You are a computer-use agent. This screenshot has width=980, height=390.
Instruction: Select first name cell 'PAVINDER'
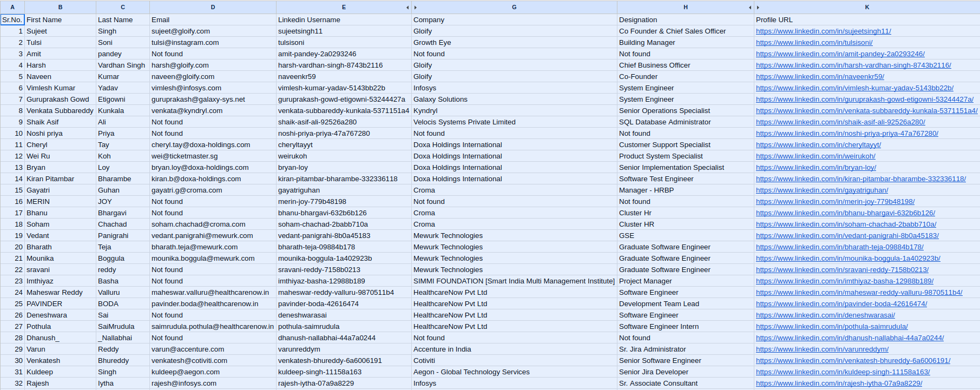click(x=60, y=304)
